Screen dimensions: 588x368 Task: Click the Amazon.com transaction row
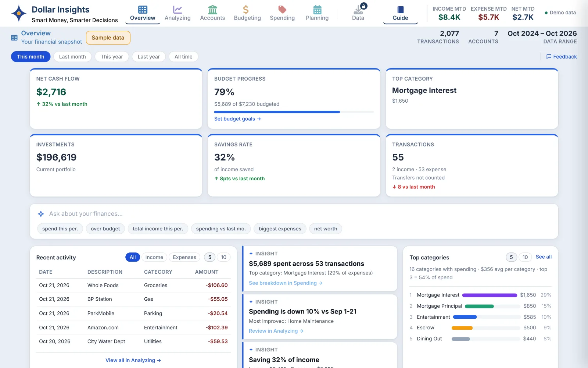133,328
